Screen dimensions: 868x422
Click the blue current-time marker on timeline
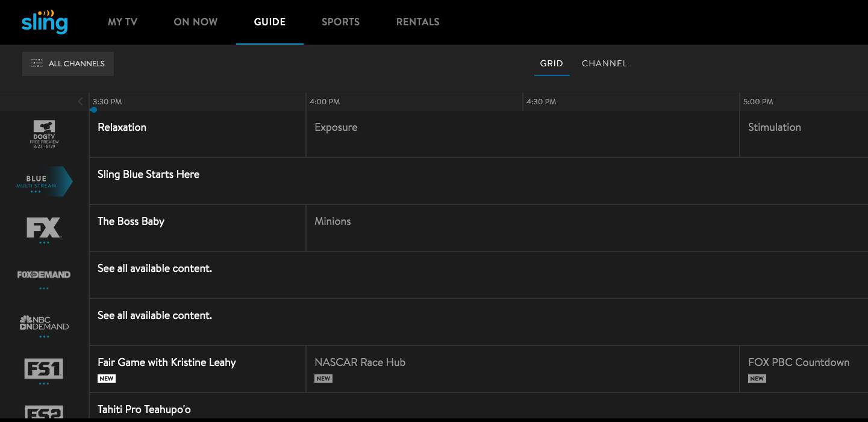[x=94, y=110]
